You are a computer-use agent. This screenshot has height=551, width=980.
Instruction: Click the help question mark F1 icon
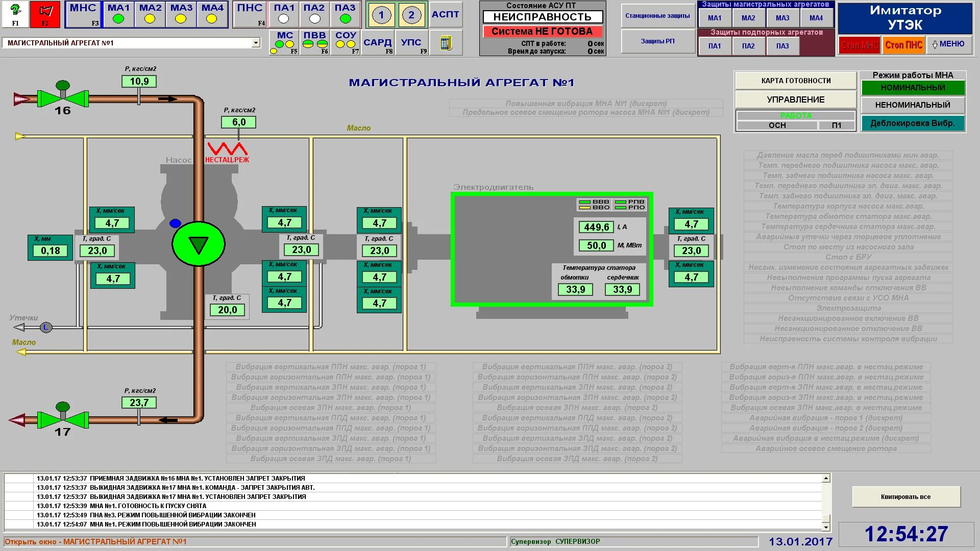click(x=15, y=14)
